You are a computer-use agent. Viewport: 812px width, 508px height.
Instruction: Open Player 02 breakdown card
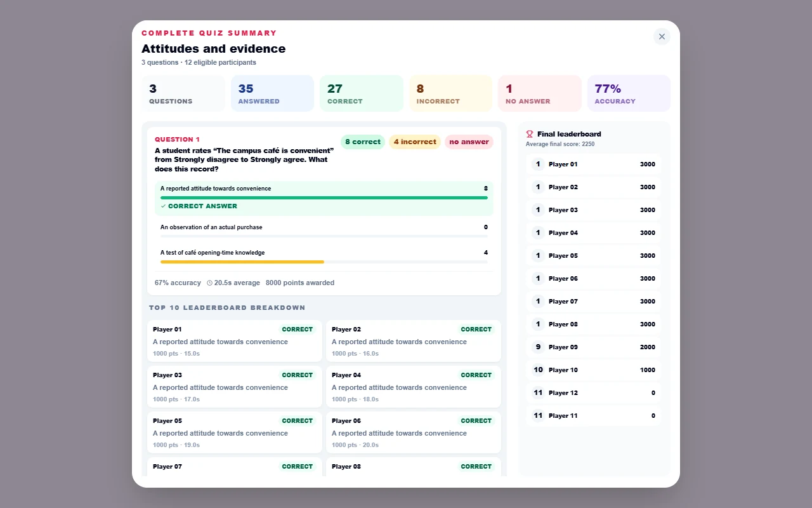pyautogui.click(x=414, y=341)
